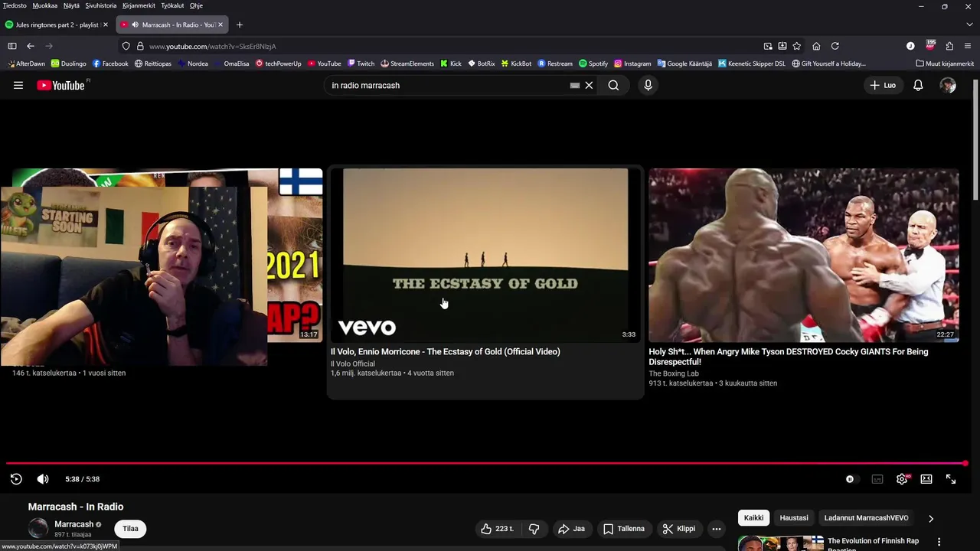Open Firefox application menu

coord(968,46)
